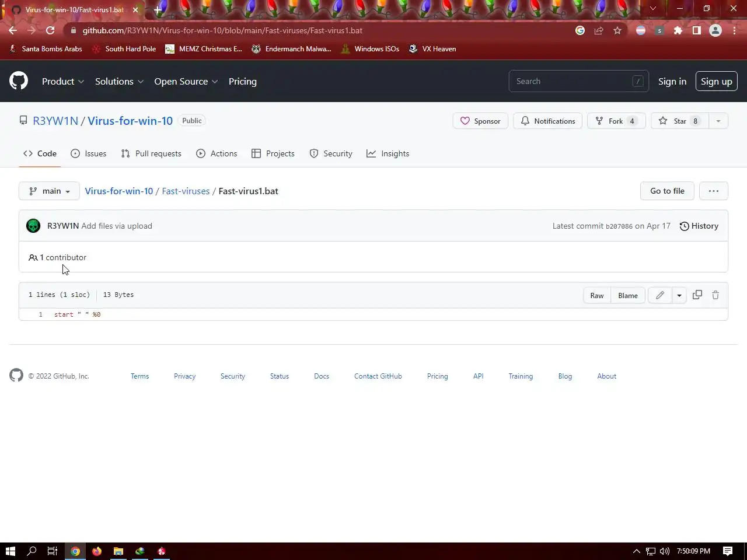Open commit History
Image resolution: width=747 pixels, height=560 pixels.
pyautogui.click(x=699, y=226)
